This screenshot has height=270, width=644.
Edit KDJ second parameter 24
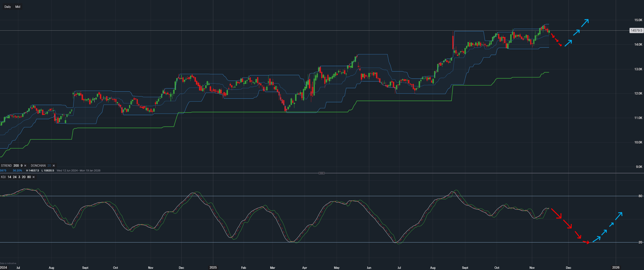tap(14, 177)
